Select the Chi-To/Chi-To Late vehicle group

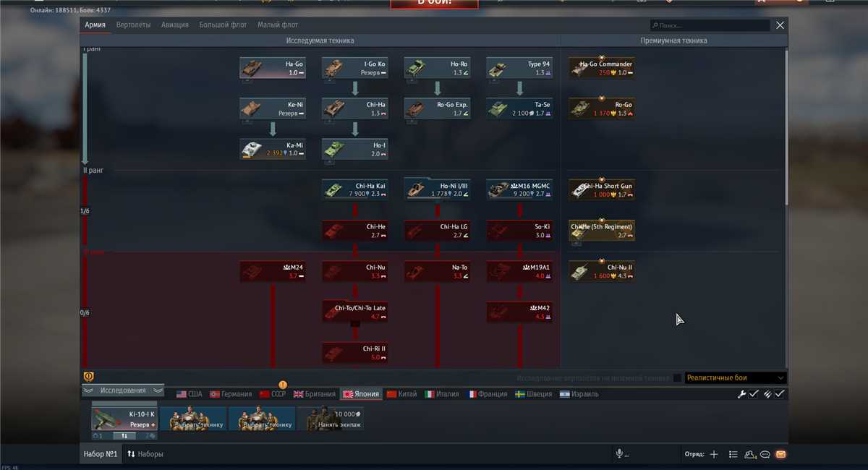[x=355, y=312]
